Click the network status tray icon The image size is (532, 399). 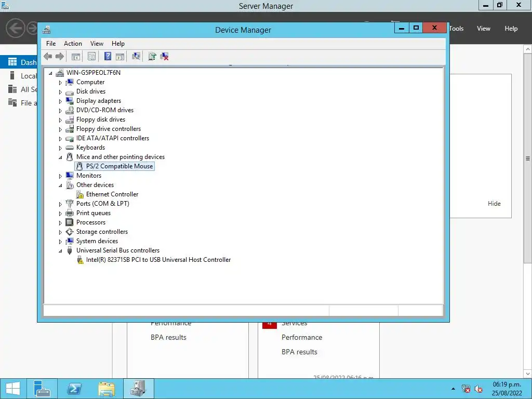[466, 389]
